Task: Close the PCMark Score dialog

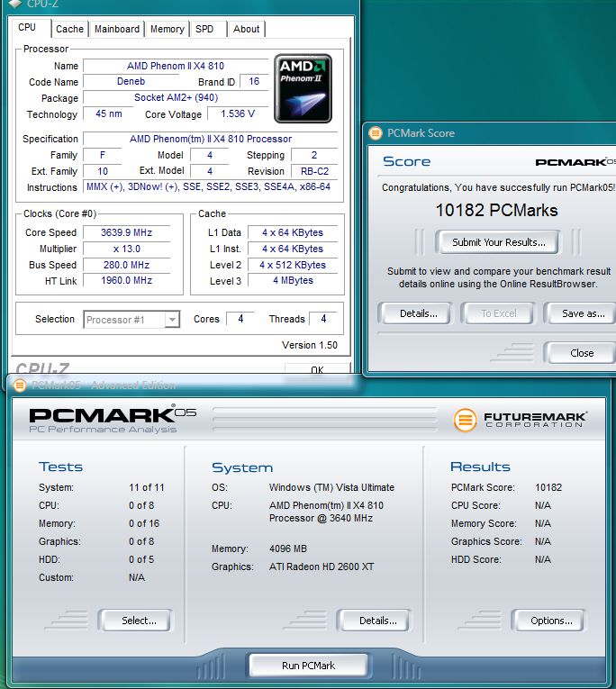Action: pos(580,353)
